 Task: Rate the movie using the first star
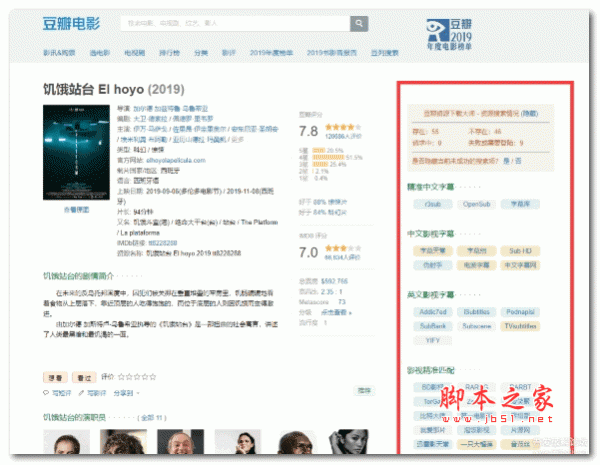121,377
